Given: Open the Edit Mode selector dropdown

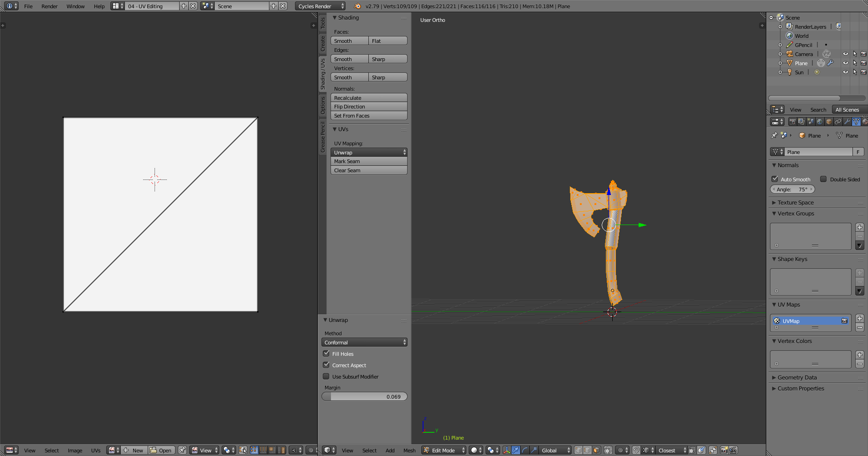Looking at the screenshot, I should point(444,450).
